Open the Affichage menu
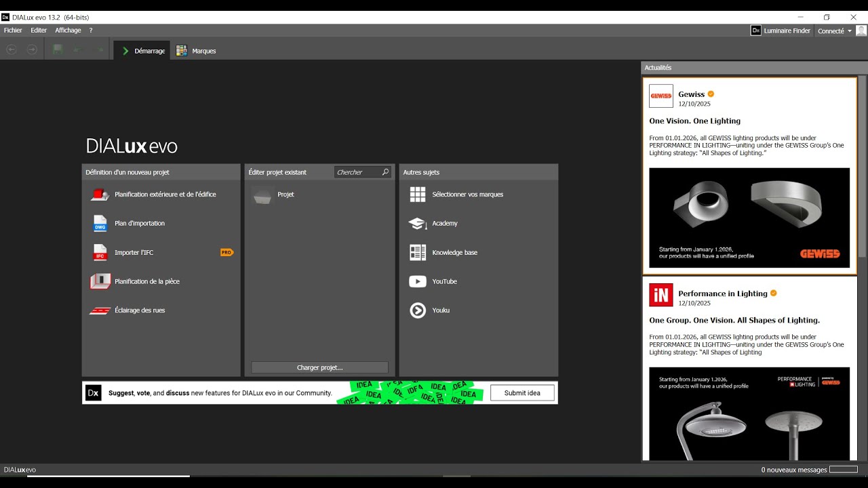The height and width of the screenshot is (488, 868). pyautogui.click(x=68, y=30)
